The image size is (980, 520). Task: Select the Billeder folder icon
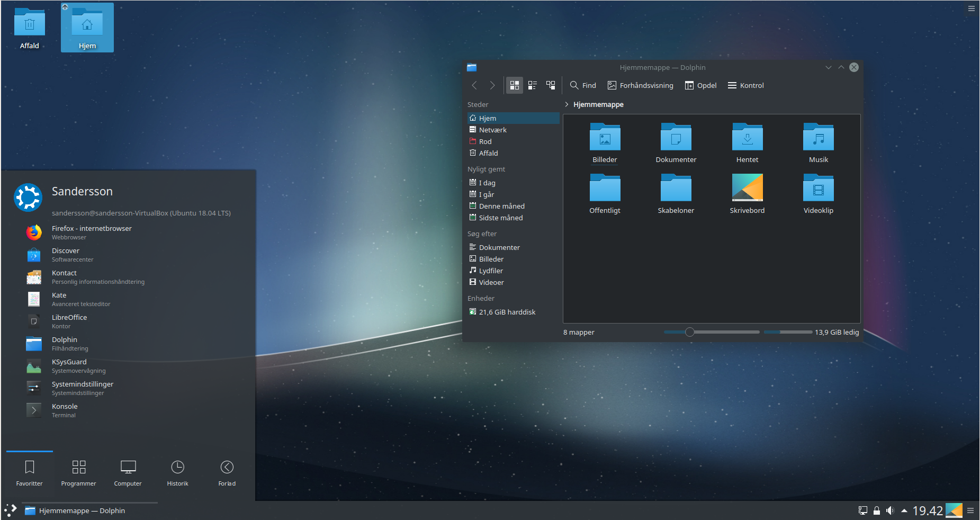coord(605,137)
